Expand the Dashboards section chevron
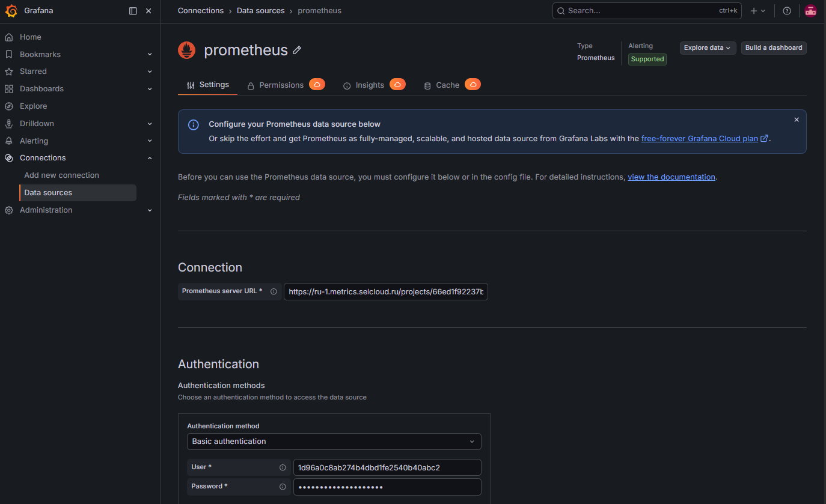Image resolution: width=826 pixels, height=504 pixels. (150, 89)
